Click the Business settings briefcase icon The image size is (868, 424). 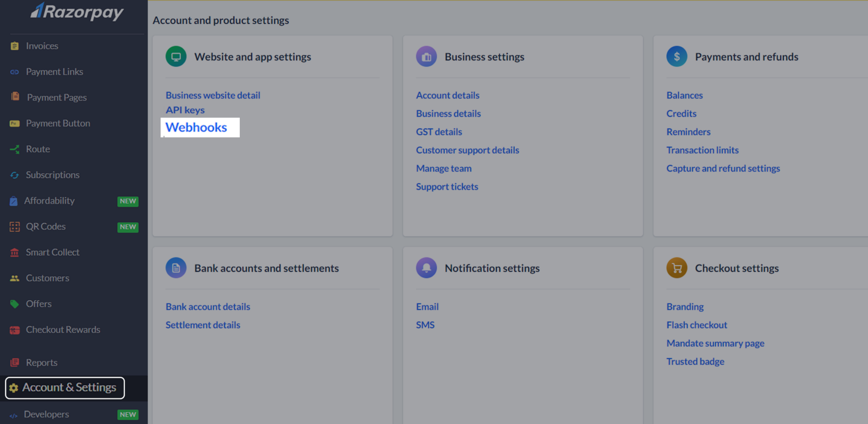coord(426,56)
